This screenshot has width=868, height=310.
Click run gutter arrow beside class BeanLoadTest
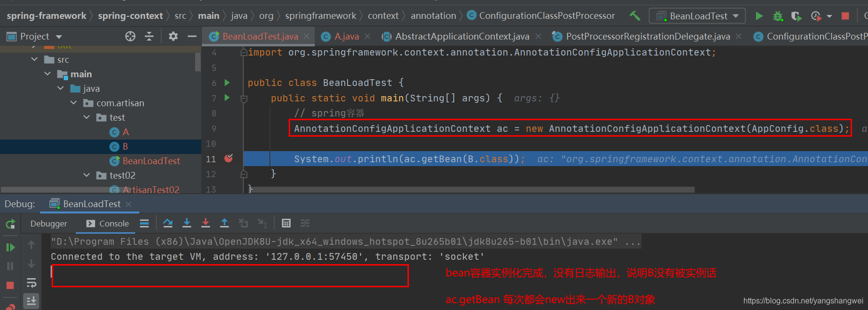point(227,83)
